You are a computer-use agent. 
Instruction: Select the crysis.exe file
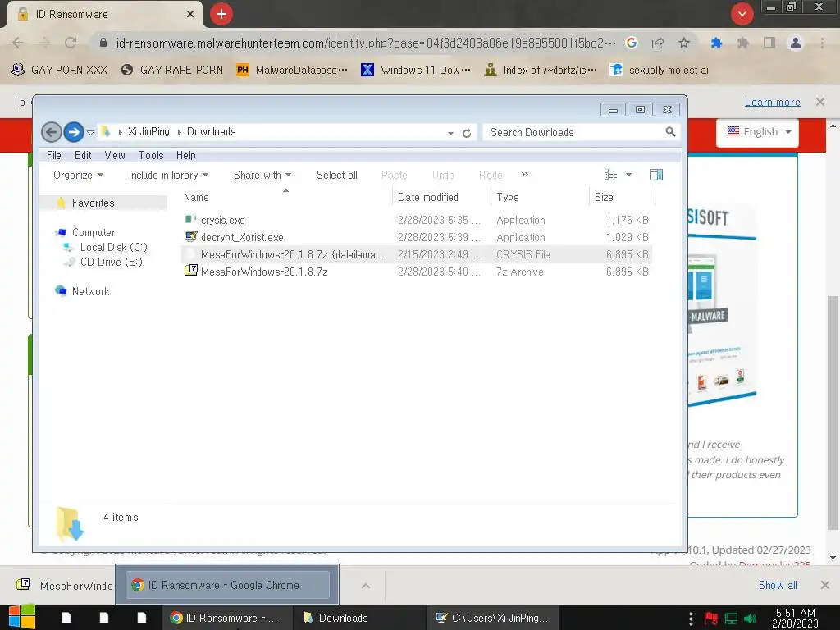(417, 220)
